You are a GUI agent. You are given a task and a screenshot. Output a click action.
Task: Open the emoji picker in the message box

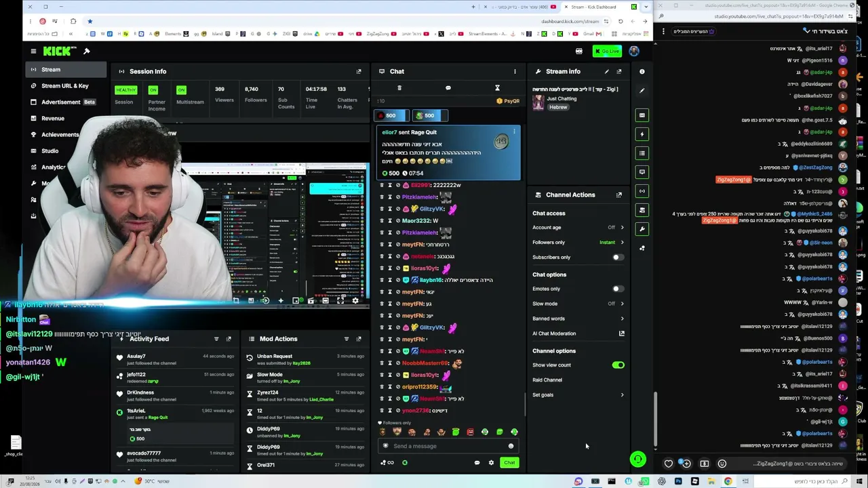[511, 446]
